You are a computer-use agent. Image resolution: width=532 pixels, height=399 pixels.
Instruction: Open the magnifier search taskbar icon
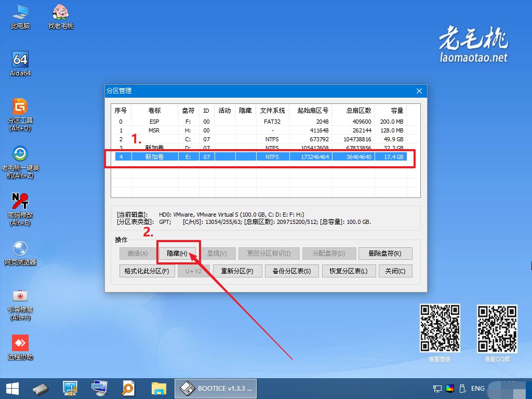129,389
